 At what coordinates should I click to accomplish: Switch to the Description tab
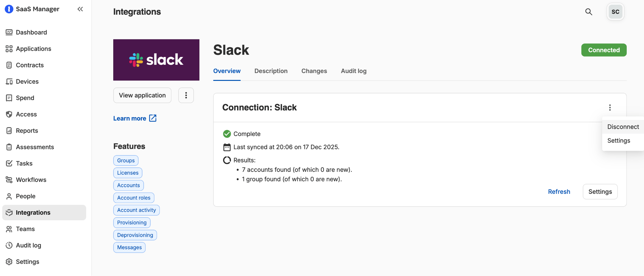pos(271,71)
